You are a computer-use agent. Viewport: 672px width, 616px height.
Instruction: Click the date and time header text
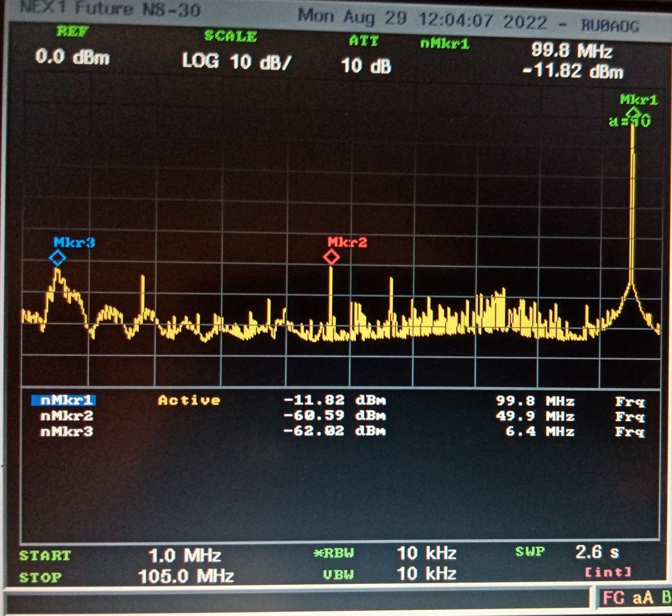tap(423, 19)
